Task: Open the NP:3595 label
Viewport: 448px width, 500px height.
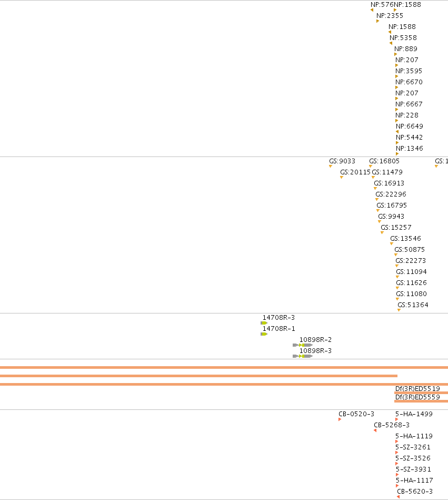Action: point(409,71)
